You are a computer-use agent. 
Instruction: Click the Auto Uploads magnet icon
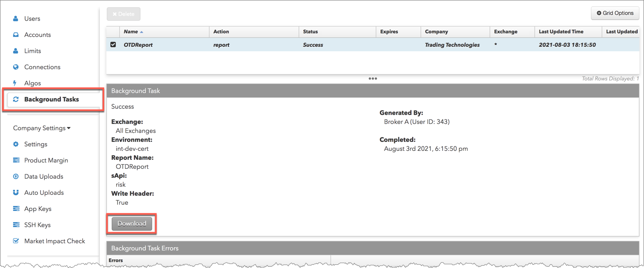(x=16, y=193)
